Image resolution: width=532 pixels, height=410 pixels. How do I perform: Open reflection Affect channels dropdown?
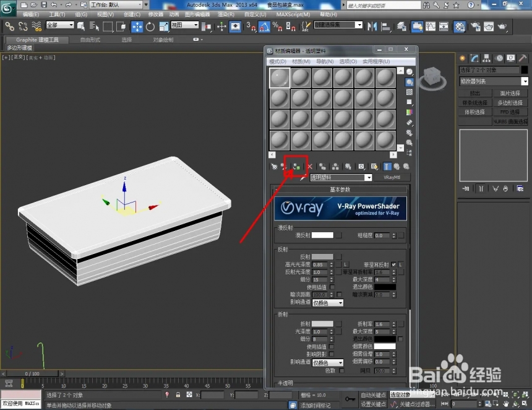point(327,303)
